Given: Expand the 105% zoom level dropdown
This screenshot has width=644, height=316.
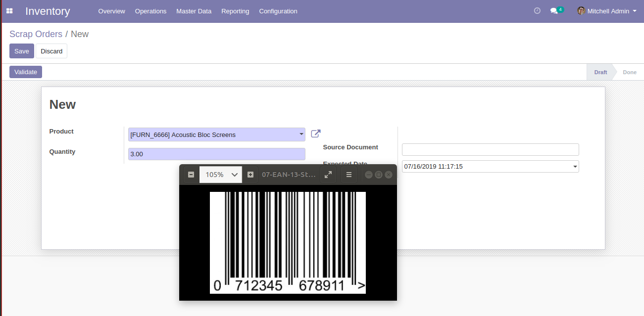Looking at the screenshot, I should [x=221, y=175].
